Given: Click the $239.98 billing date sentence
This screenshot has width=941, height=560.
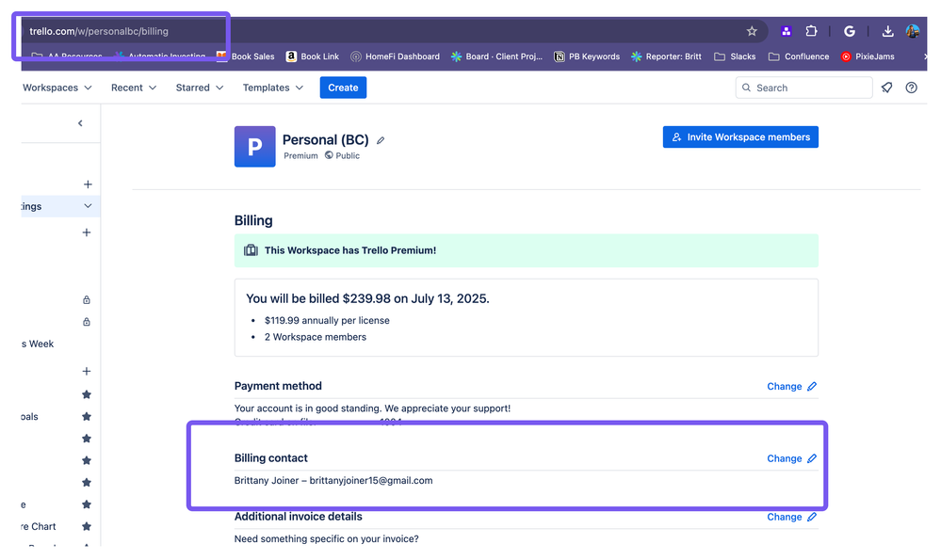Looking at the screenshot, I should [x=367, y=298].
